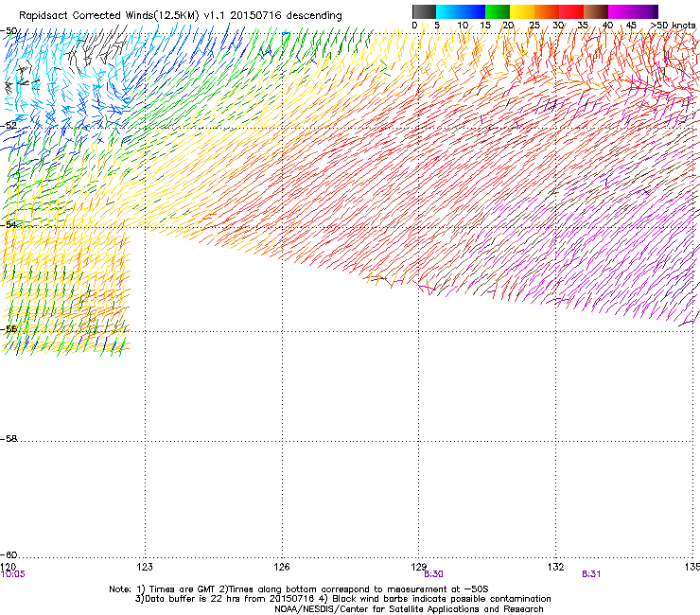Click the yellow 20–25 knots color segment
Image resolution: width=700 pixels, height=615 pixels.
[x=522, y=11]
